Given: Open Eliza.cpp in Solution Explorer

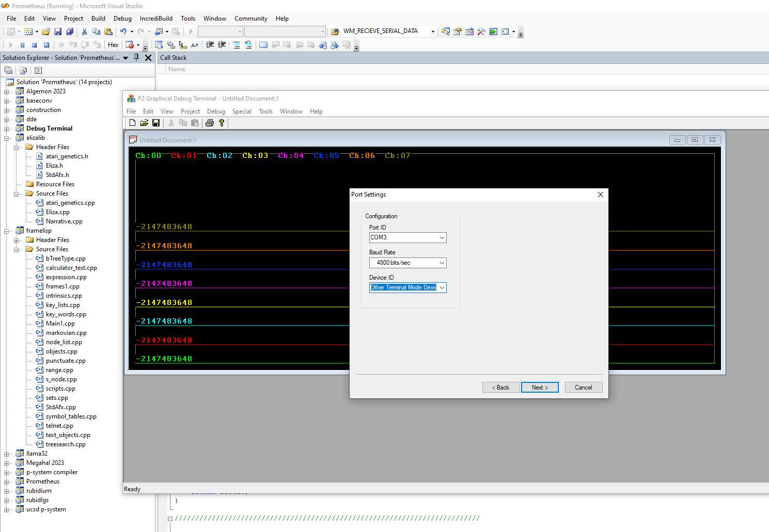Looking at the screenshot, I should pos(57,212).
